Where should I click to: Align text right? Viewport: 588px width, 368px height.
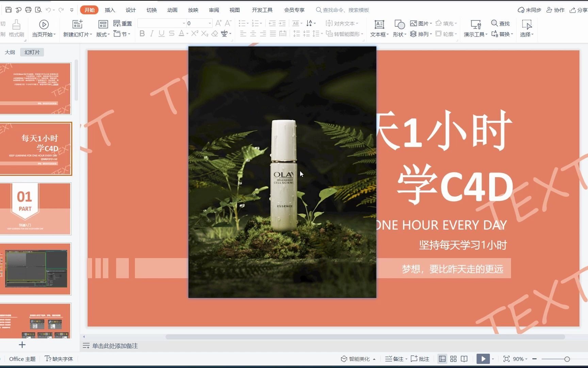coord(263,33)
